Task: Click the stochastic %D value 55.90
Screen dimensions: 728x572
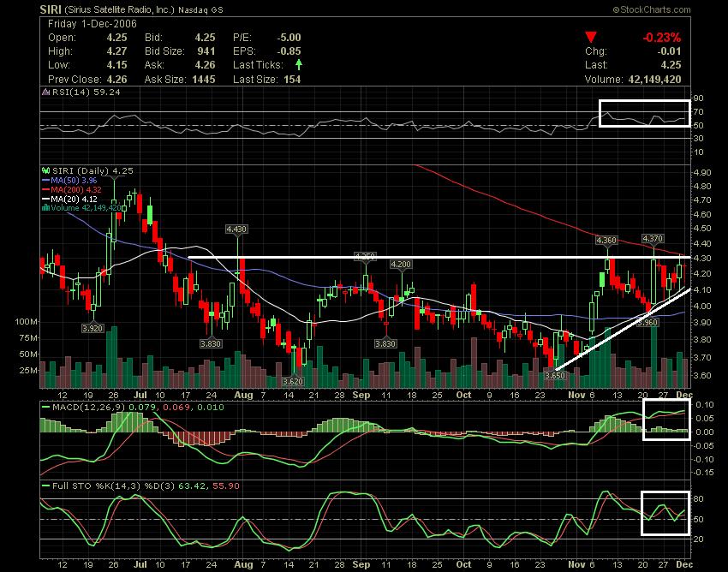Action: [x=226, y=486]
